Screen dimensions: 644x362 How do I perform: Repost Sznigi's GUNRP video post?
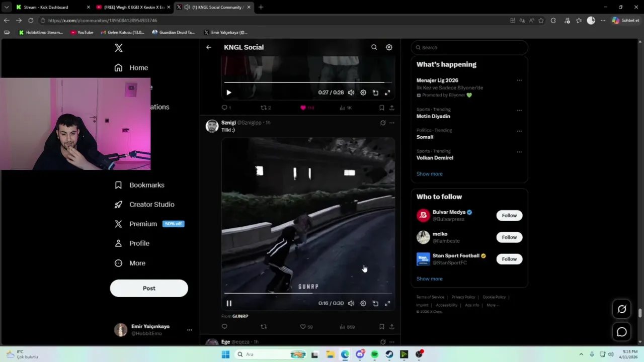[x=263, y=327]
